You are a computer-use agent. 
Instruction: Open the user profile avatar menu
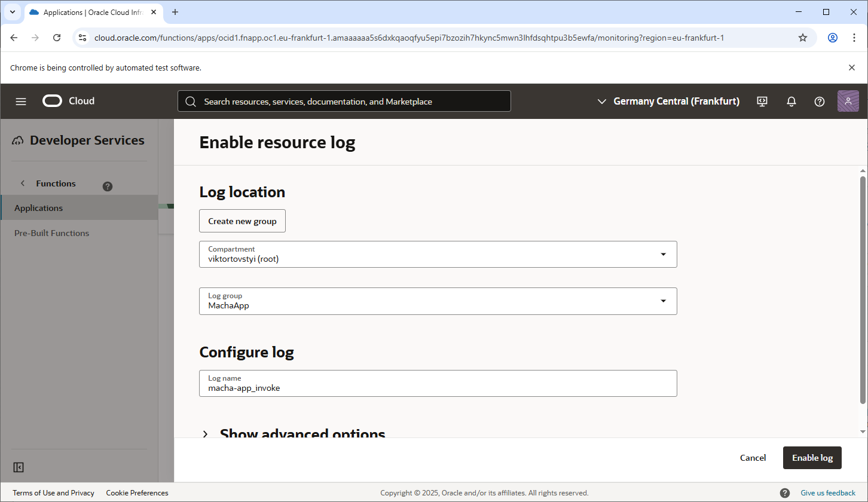tap(848, 102)
